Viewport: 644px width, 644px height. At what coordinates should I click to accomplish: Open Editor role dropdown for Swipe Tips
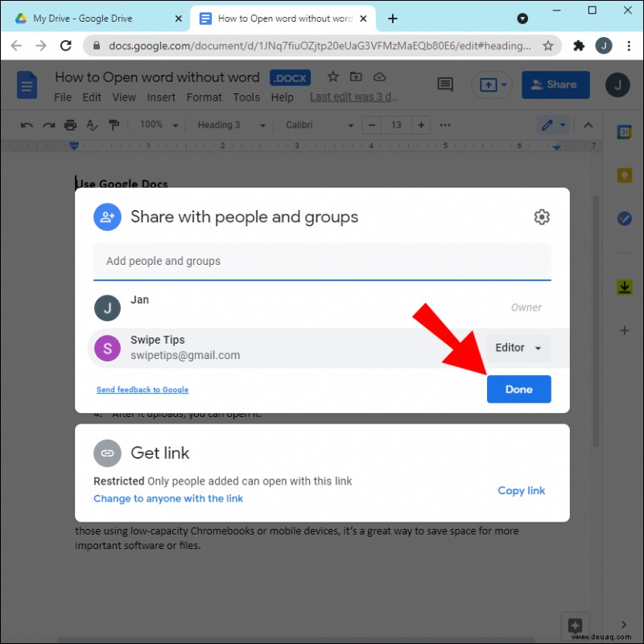pyautogui.click(x=518, y=348)
